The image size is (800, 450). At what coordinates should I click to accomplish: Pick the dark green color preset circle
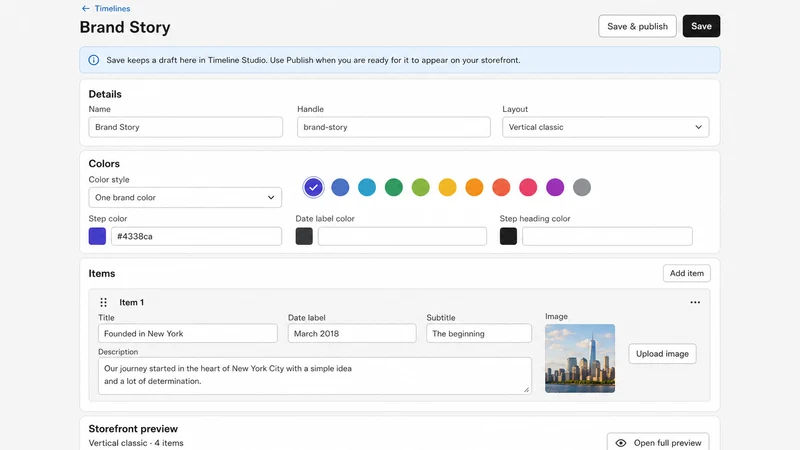click(x=394, y=187)
